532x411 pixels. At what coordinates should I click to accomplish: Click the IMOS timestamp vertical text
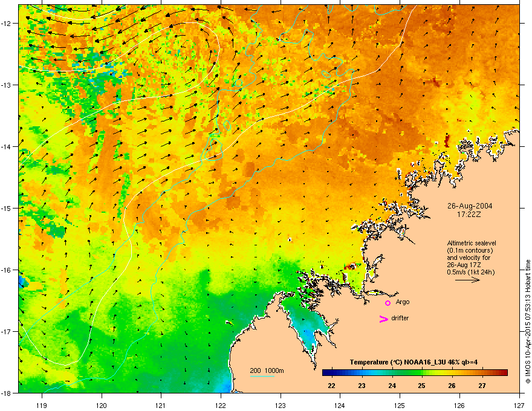tap(528, 322)
